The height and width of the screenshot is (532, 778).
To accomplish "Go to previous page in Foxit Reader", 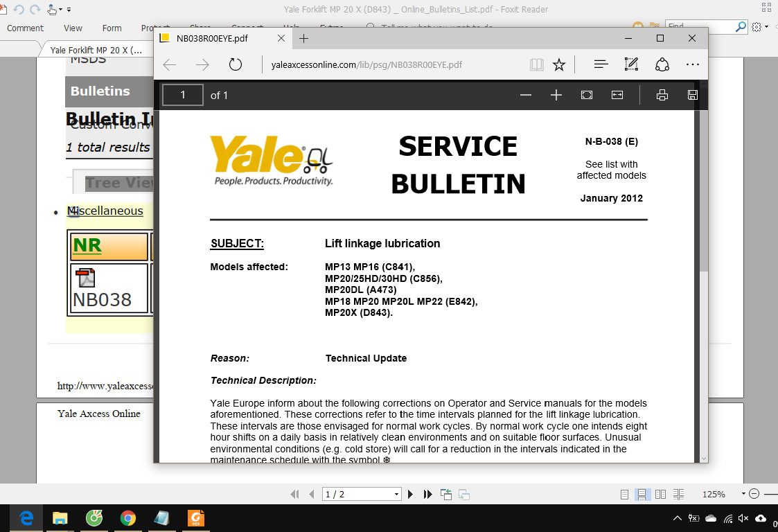I will [312, 494].
